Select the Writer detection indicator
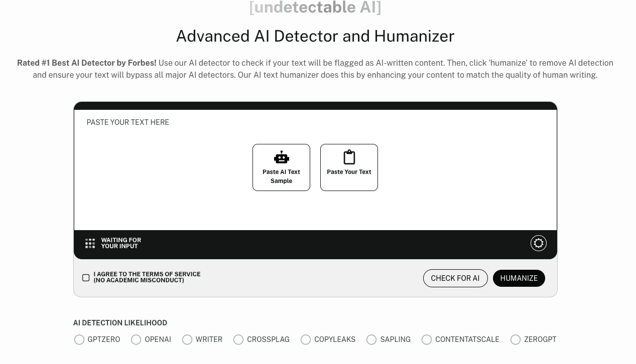Screen dimensions: 636x364 (x=187, y=339)
